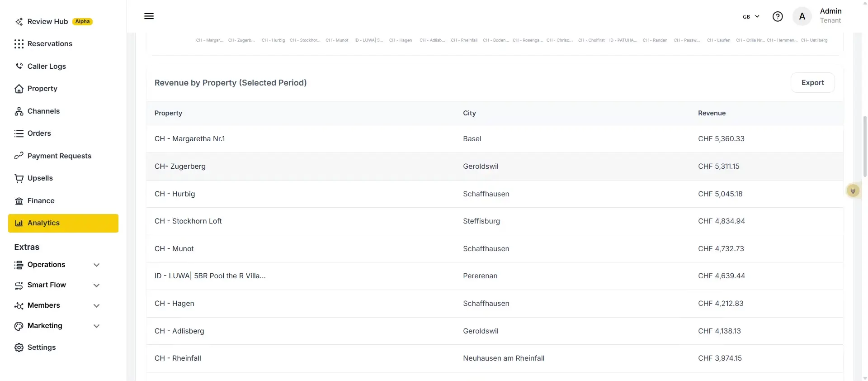Toggle the hamburger sidebar menu
The image size is (868, 381).
point(149,16)
